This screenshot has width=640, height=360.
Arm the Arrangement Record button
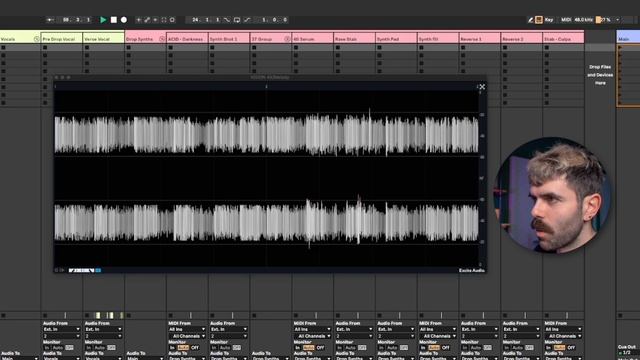pos(124,20)
